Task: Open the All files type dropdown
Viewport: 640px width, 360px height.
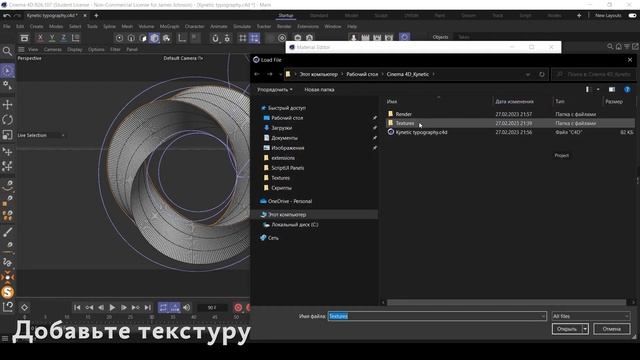Action: point(590,316)
